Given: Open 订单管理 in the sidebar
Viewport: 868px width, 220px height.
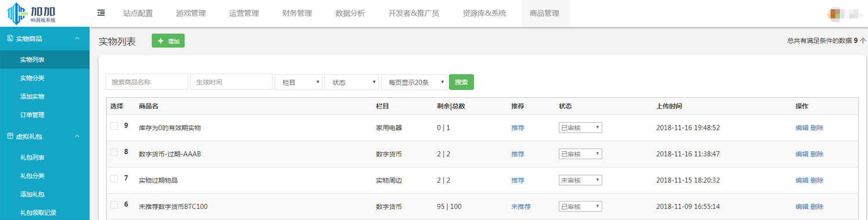Looking at the screenshot, I should pyautogui.click(x=32, y=115).
